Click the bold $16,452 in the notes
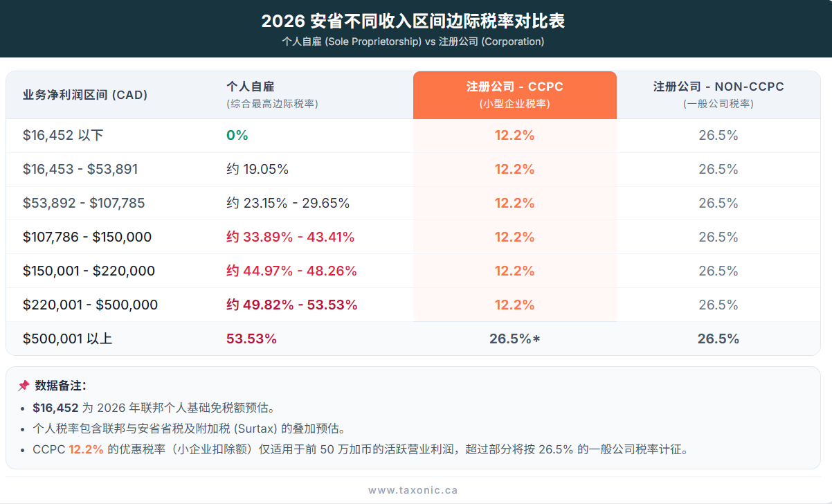Viewport: 832px width, 504px height. [55, 408]
